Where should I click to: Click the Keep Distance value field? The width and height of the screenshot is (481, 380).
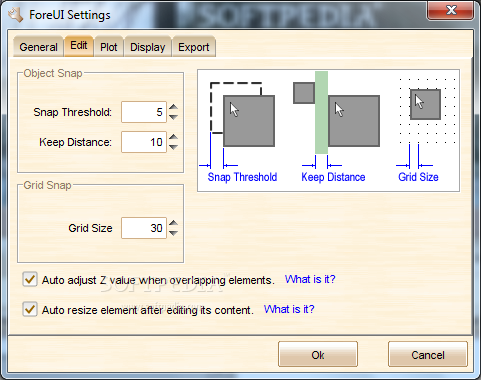[144, 142]
